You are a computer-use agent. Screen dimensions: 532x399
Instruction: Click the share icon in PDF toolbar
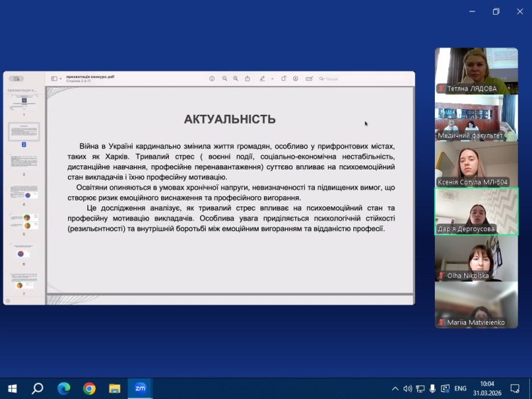pos(248,79)
